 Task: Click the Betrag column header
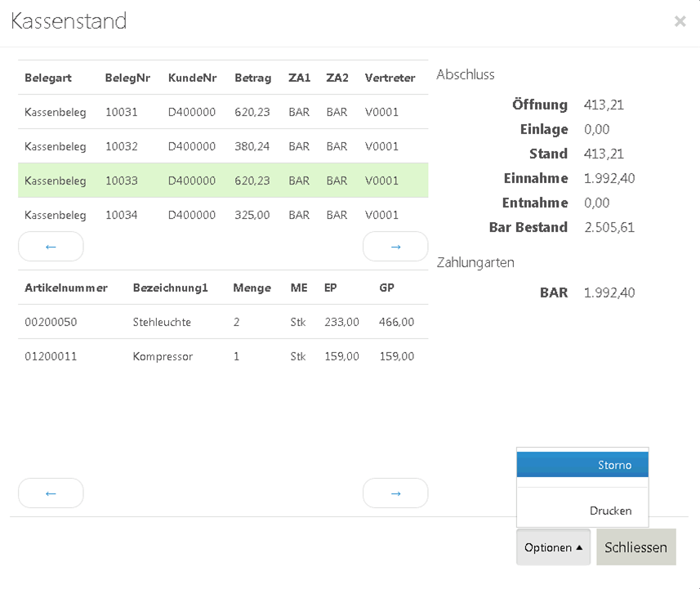tap(252, 78)
